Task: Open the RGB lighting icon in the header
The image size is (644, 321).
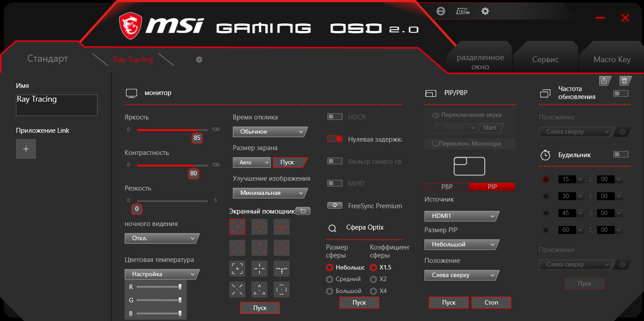Action: pyautogui.click(x=441, y=11)
